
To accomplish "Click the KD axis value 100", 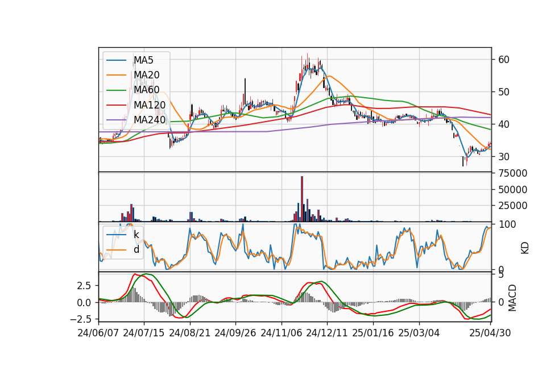I will [507, 224].
